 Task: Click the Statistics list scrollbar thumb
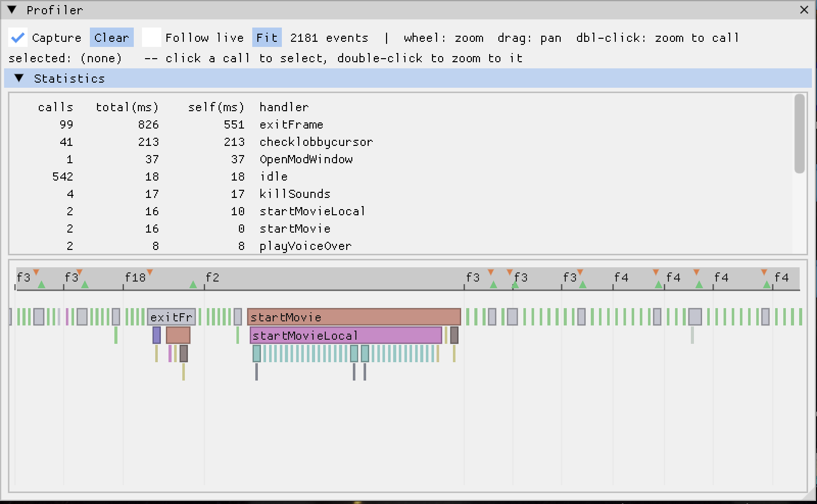click(x=800, y=134)
